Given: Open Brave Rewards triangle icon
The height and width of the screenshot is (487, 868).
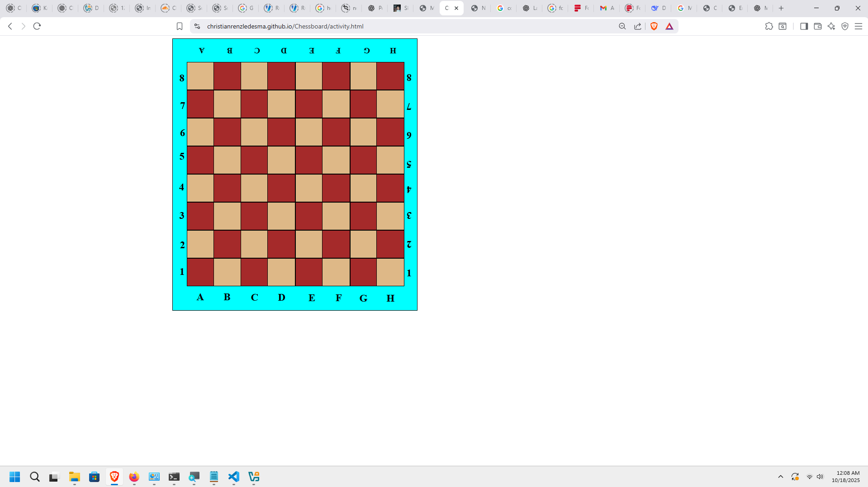Looking at the screenshot, I should [x=669, y=26].
